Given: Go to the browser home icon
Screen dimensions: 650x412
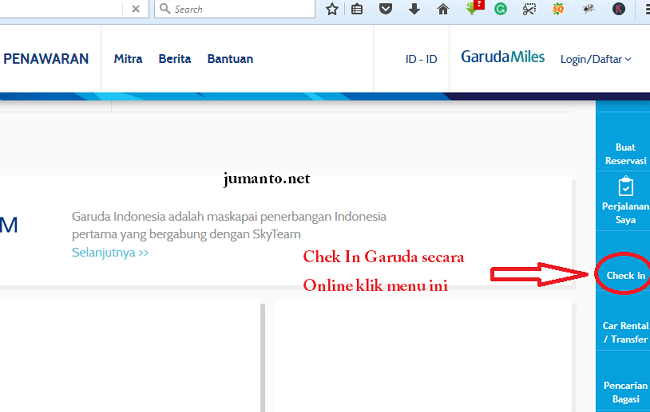Looking at the screenshot, I should point(443,9).
